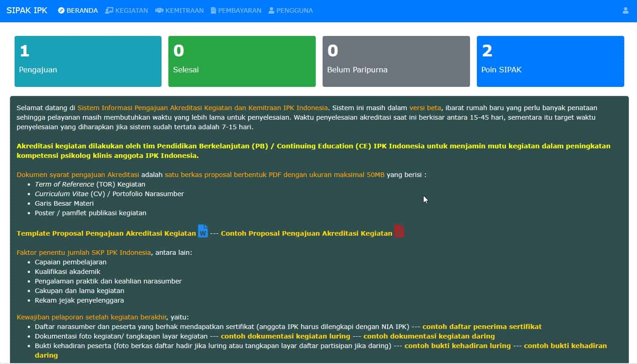
Task: Open contoh bukti kehadiran luring link
Action: click(458, 346)
